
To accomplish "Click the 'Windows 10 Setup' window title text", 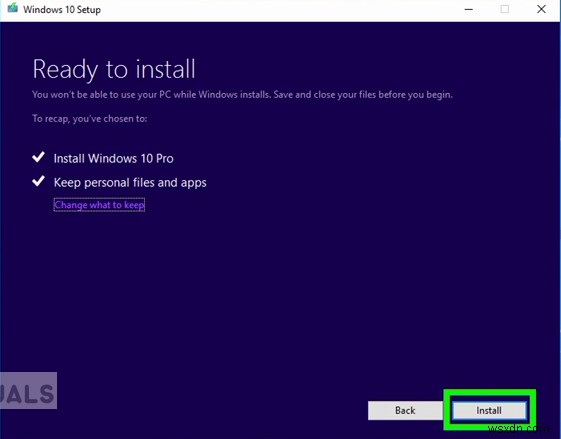I will coord(62,10).
